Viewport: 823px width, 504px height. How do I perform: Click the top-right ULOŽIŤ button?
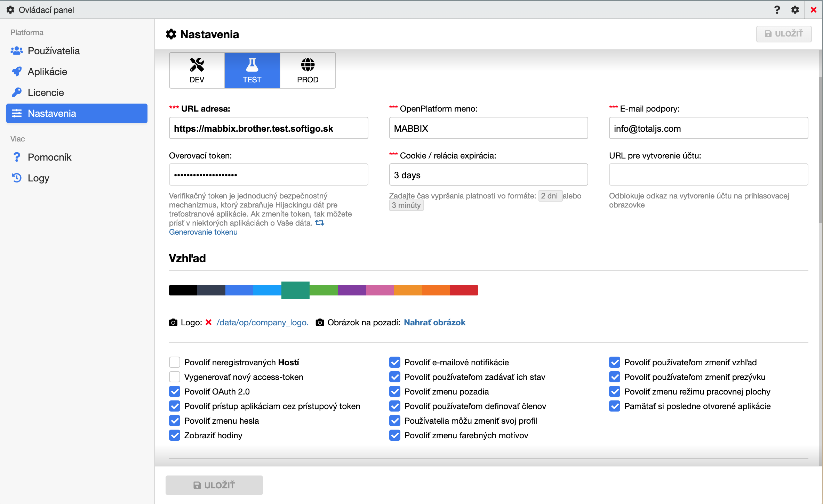pos(784,34)
